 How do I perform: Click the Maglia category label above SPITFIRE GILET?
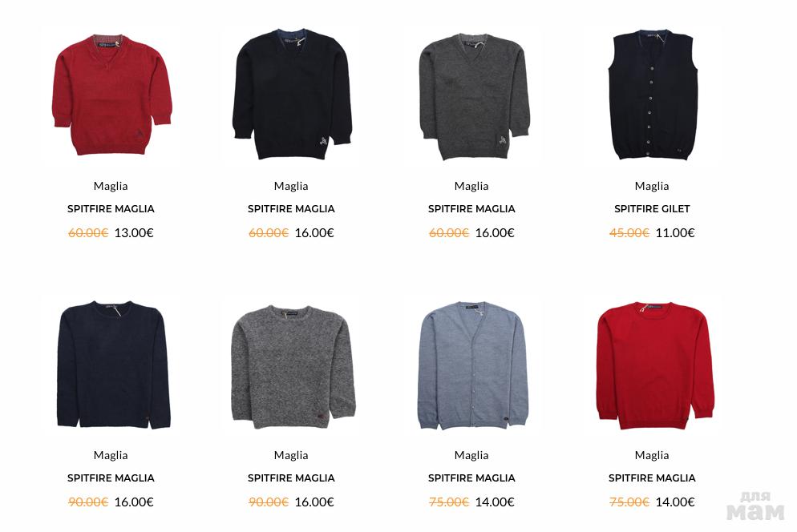click(652, 186)
